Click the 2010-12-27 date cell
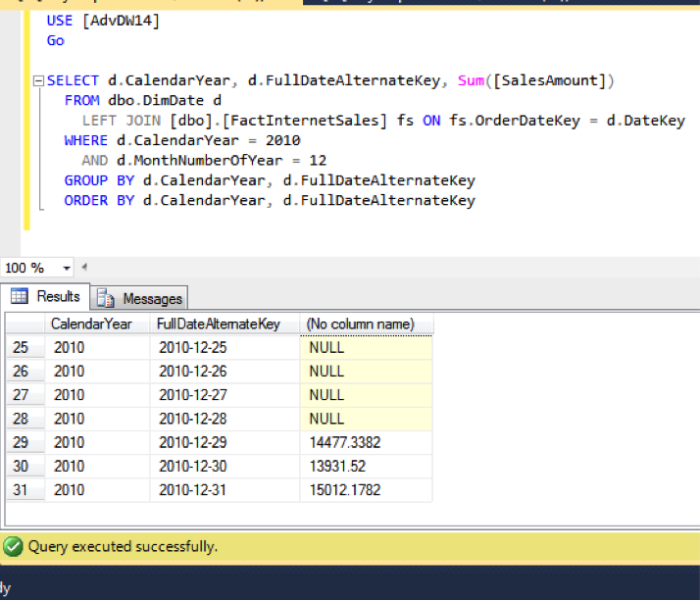The width and height of the screenshot is (700, 601). (x=225, y=395)
